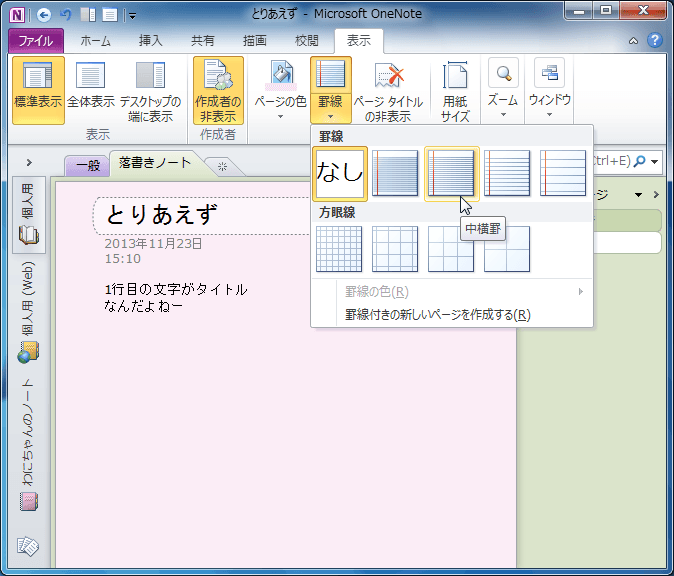The height and width of the screenshot is (576, 674).
Task: Click the Undo icon in quick access toolbar
Action: coord(66,15)
